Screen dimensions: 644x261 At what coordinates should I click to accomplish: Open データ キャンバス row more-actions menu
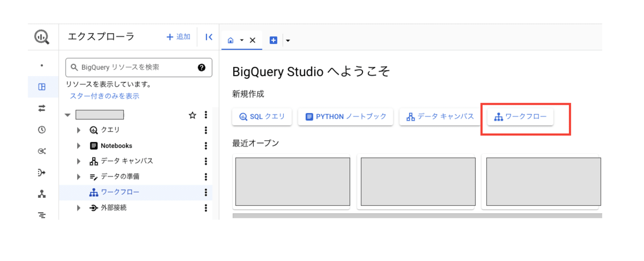click(x=206, y=161)
